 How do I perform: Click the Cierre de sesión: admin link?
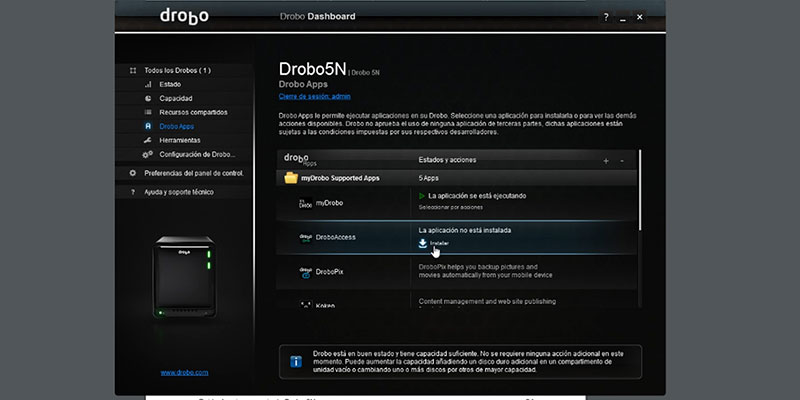click(x=314, y=96)
